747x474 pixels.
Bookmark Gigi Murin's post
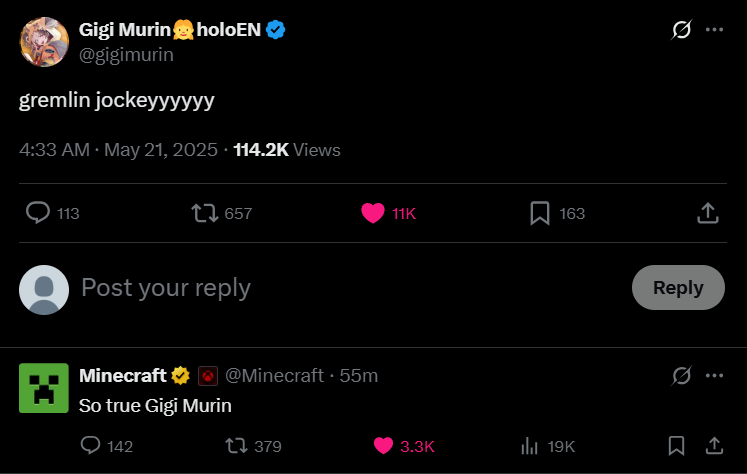[x=540, y=213]
